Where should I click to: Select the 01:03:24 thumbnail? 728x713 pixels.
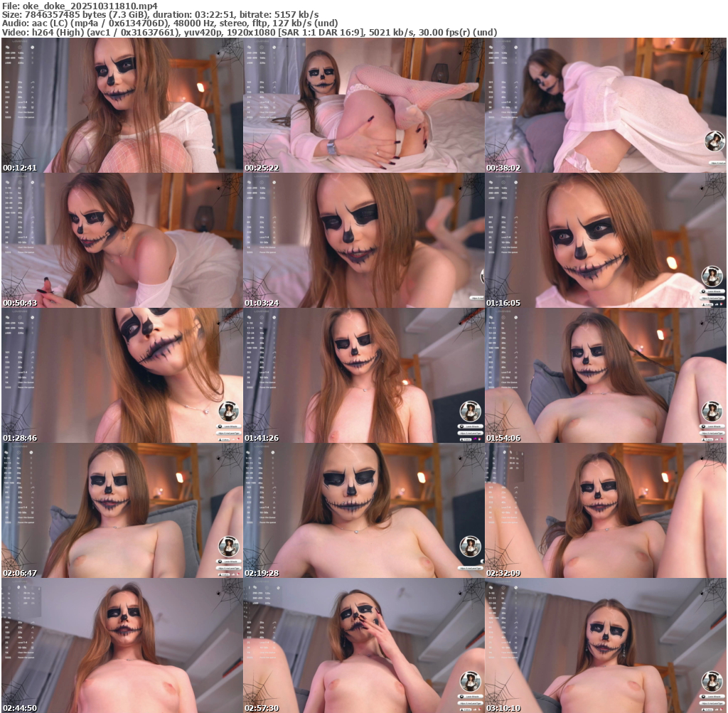[x=363, y=240]
